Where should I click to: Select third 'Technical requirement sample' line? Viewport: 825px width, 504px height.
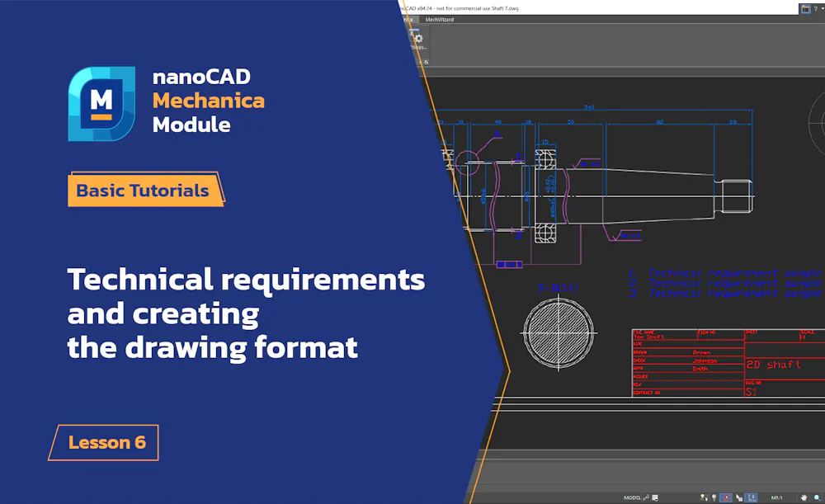[734, 293]
